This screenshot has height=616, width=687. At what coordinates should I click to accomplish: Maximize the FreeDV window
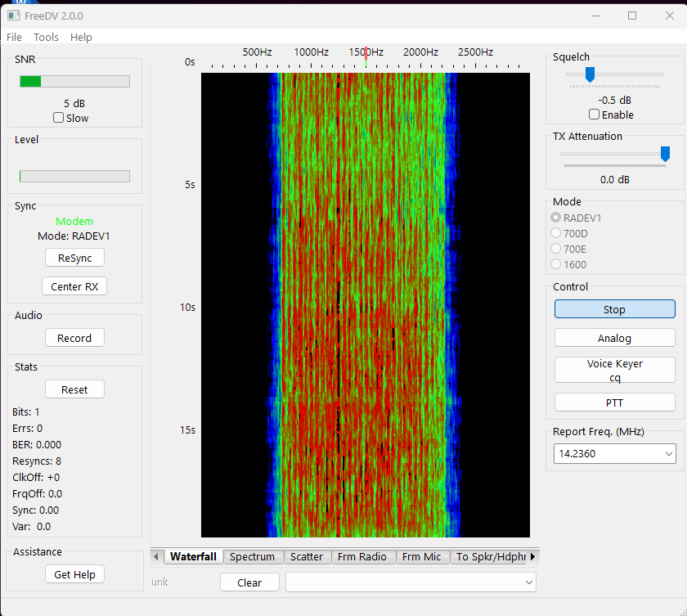pos(632,16)
